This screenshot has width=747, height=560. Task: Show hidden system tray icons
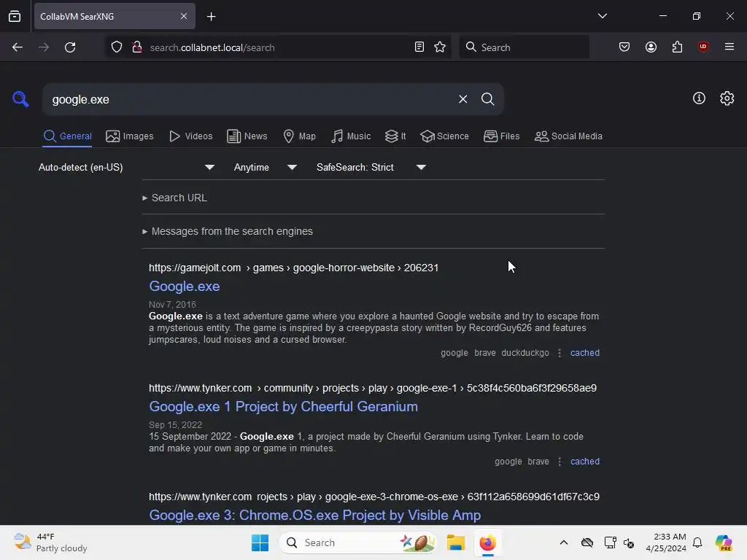click(x=563, y=542)
